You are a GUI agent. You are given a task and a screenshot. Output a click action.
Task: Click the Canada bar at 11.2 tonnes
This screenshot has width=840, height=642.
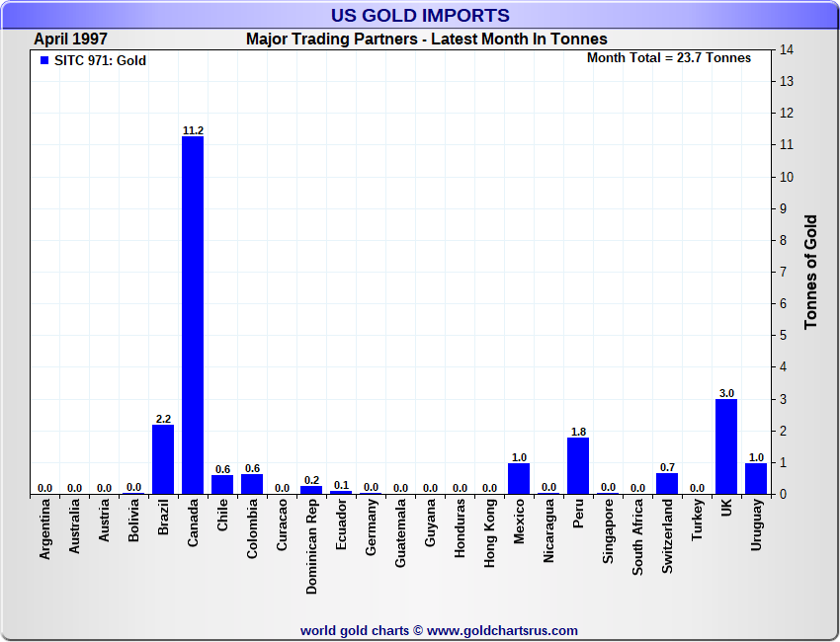pos(193,314)
